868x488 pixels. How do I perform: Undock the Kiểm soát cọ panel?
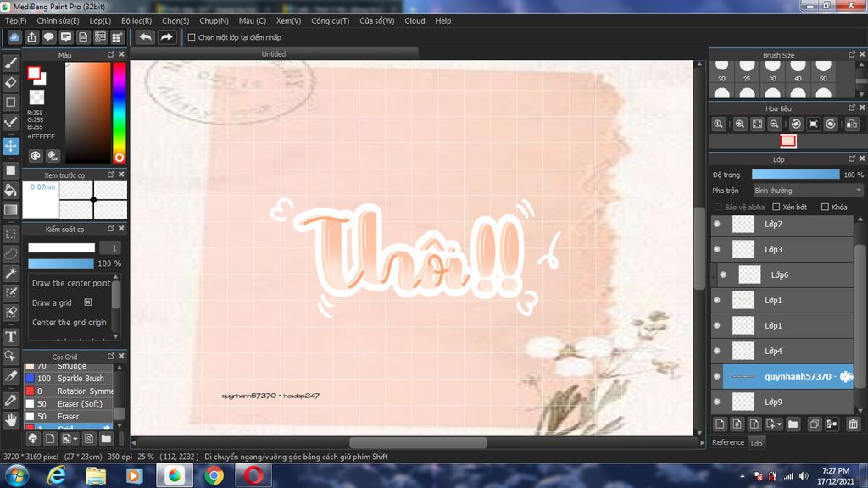(x=111, y=228)
